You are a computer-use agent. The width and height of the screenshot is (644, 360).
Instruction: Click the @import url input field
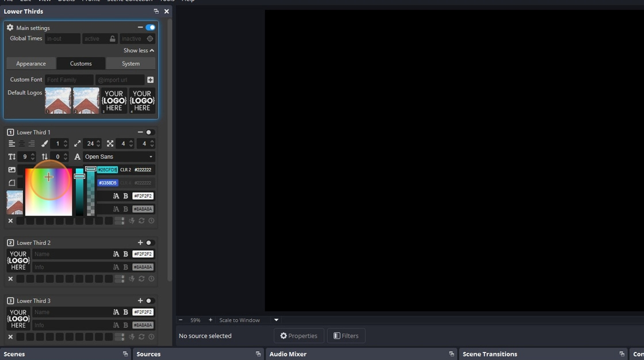pos(120,80)
